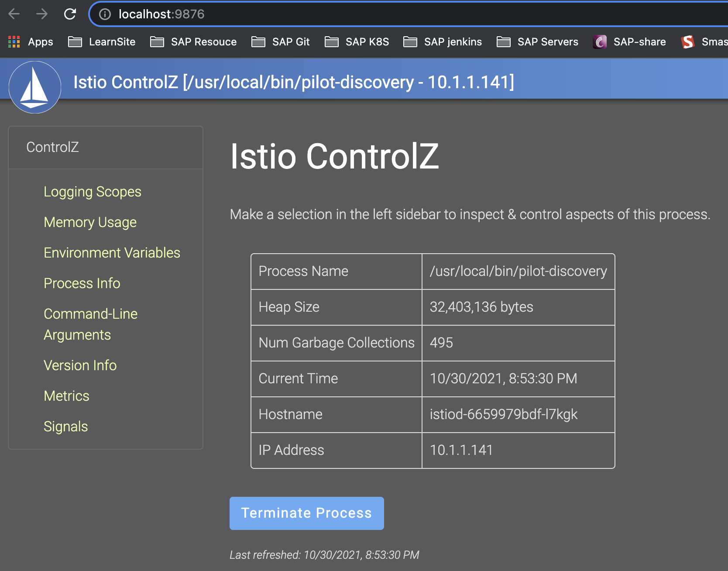Click the hostname istiod-6659979bdf-l7kgk
Image resolution: width=728 pixels, height=571 pixels.
click(x=504, y=414)
